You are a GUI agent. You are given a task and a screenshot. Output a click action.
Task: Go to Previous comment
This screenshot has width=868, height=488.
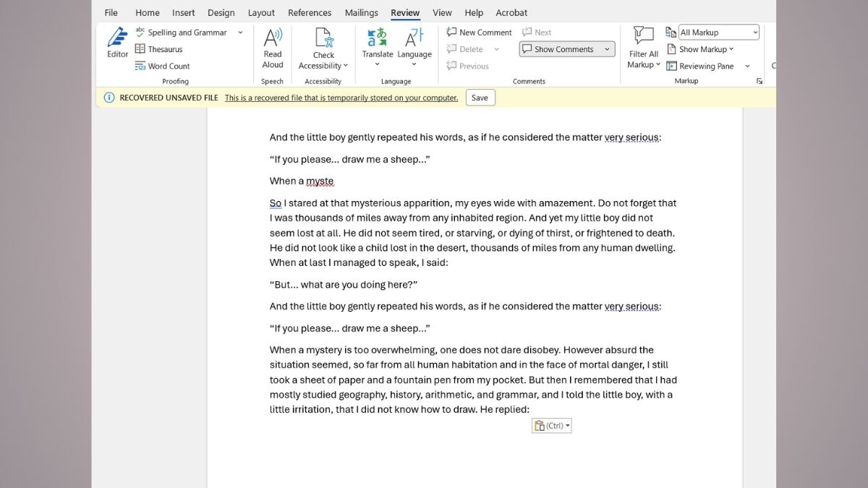(x=468, y=66)
